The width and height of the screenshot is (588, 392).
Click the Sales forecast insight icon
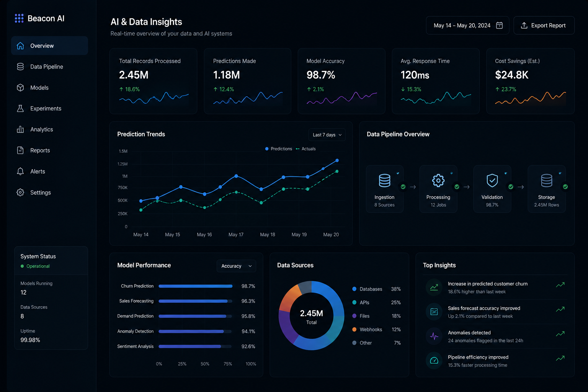434,312
